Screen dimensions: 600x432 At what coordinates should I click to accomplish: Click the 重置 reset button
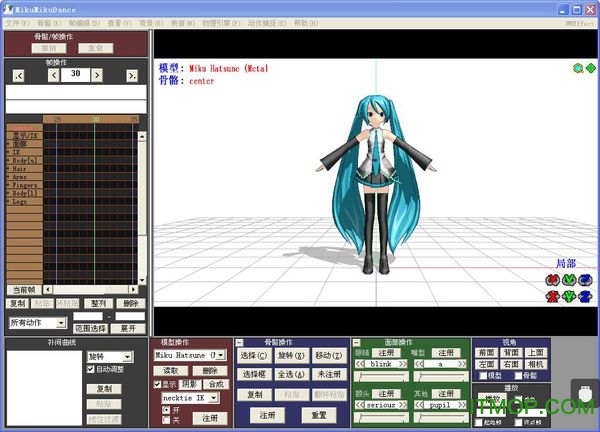[x=319, y=415]
